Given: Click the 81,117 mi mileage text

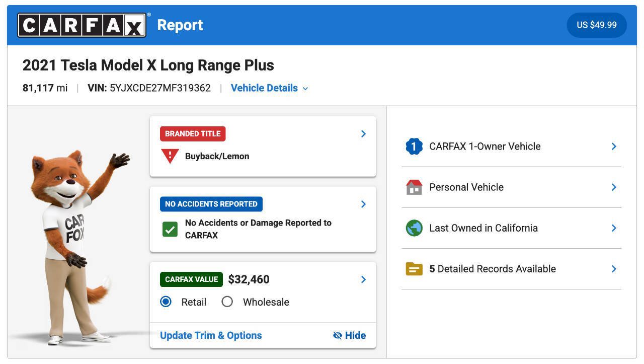Looking at the screenshot, I should tap(45, 88).
